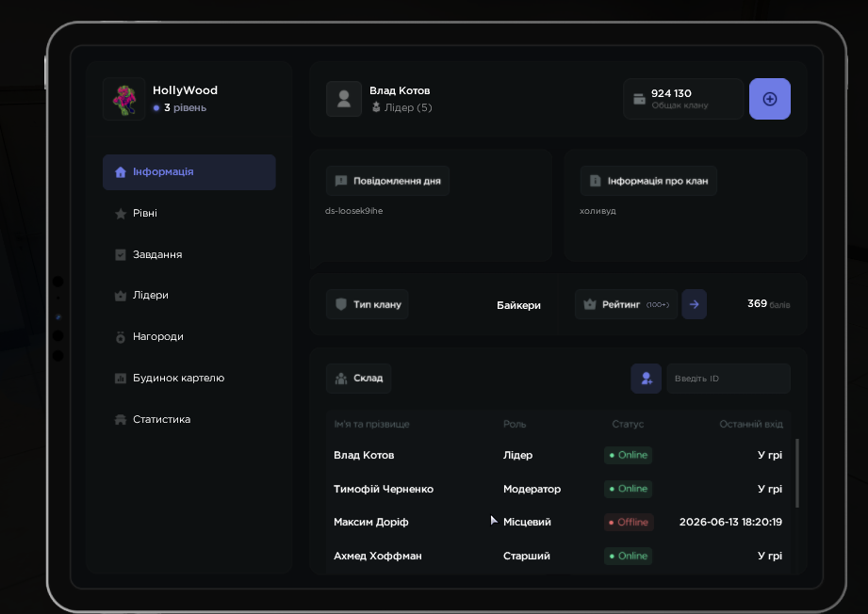The image size is (868, 614).
Task: Open the Інформація menu item
Action: [188, 172]
